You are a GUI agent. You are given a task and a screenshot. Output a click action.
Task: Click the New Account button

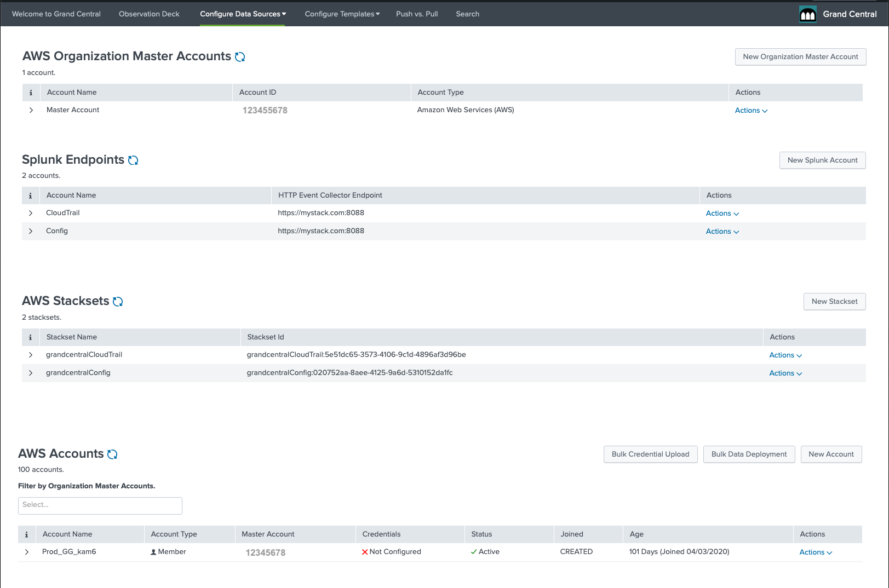coord(831,454)
